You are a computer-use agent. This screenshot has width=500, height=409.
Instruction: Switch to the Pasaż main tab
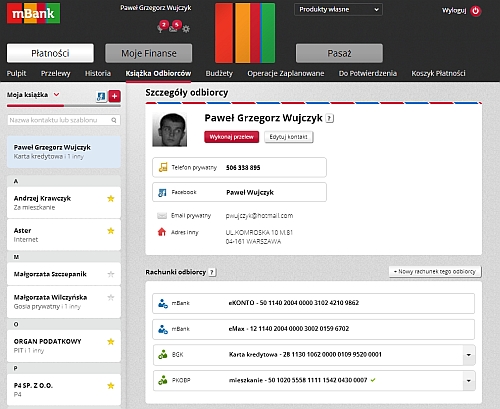(339, 53)
